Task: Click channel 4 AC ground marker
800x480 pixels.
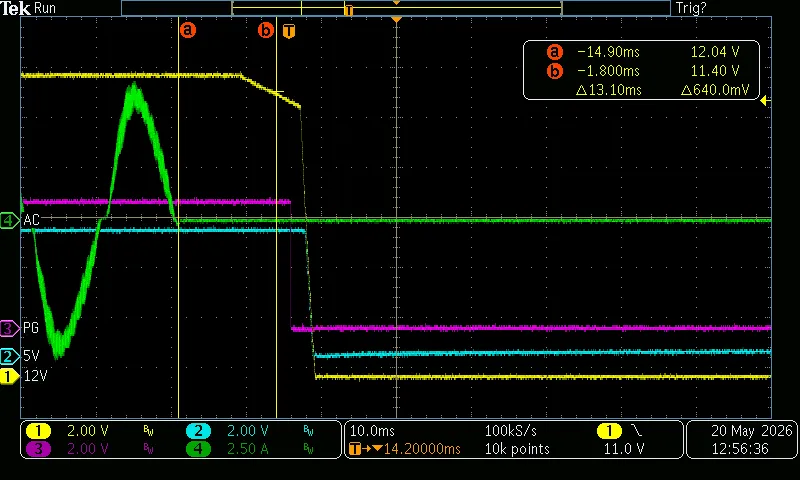Action: pos(8,220)
